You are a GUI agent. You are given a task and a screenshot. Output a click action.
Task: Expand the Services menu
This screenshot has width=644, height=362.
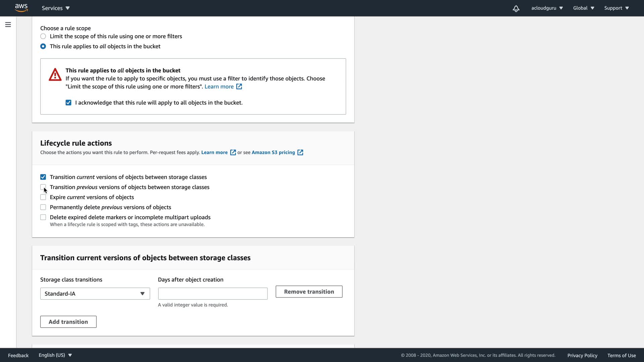point(56,8)
